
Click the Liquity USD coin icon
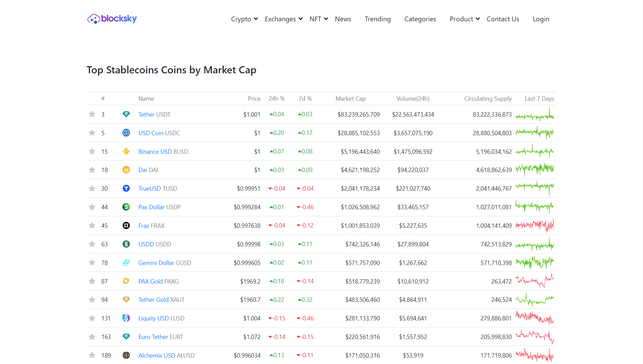tap(126, 318)
